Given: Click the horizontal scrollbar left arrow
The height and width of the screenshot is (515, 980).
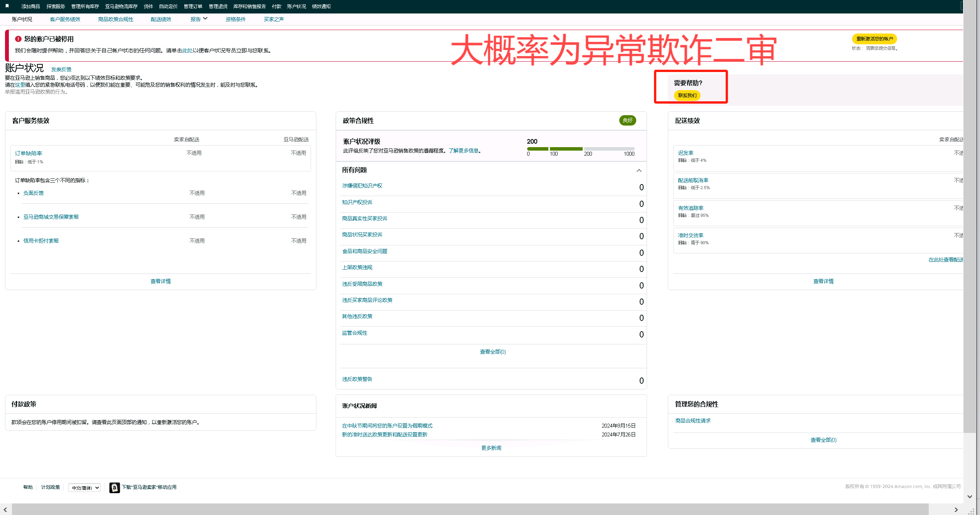Looking at the screenshot, I should [5, 509].
